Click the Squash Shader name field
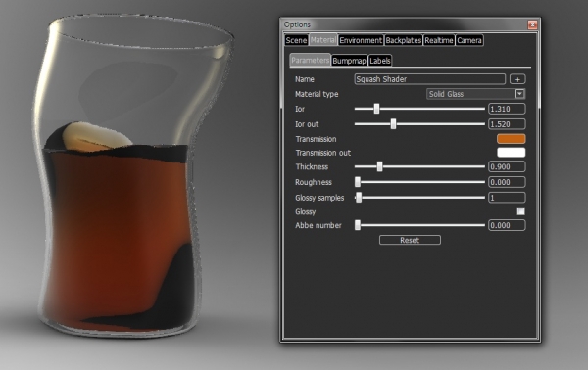The height and width of the screenshot is (370, 588). tap(430, 79)
